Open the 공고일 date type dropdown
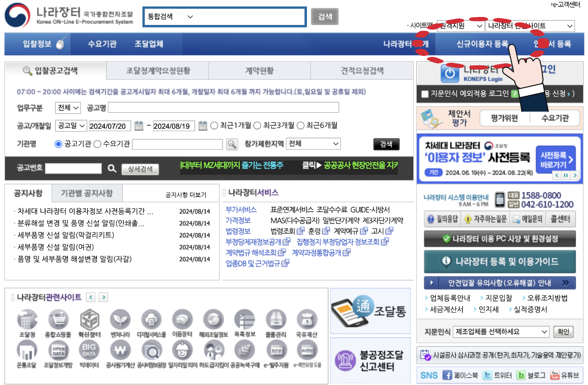 (71, 126)
